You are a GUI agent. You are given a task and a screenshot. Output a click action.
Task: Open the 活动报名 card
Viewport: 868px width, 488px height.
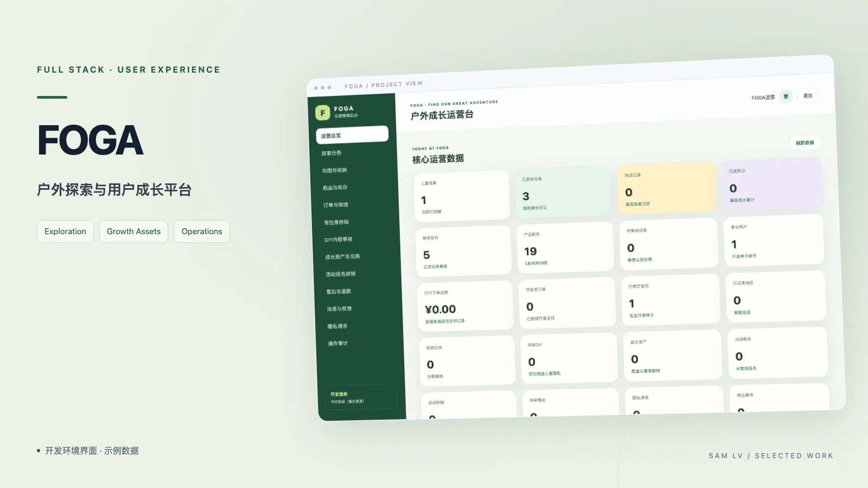(x=777, y=352)
